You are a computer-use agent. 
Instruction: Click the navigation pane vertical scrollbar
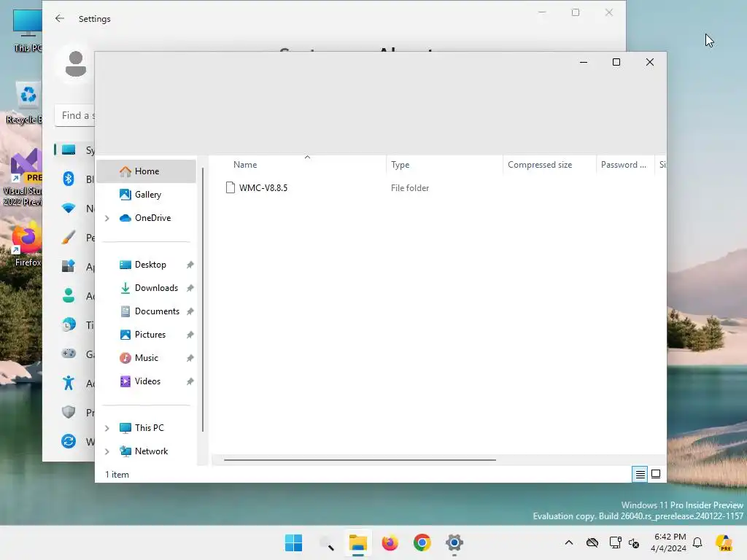pos(203,300)
